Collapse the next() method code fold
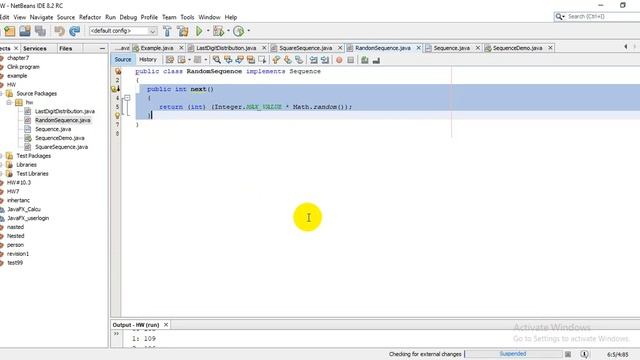 point(127,98)
